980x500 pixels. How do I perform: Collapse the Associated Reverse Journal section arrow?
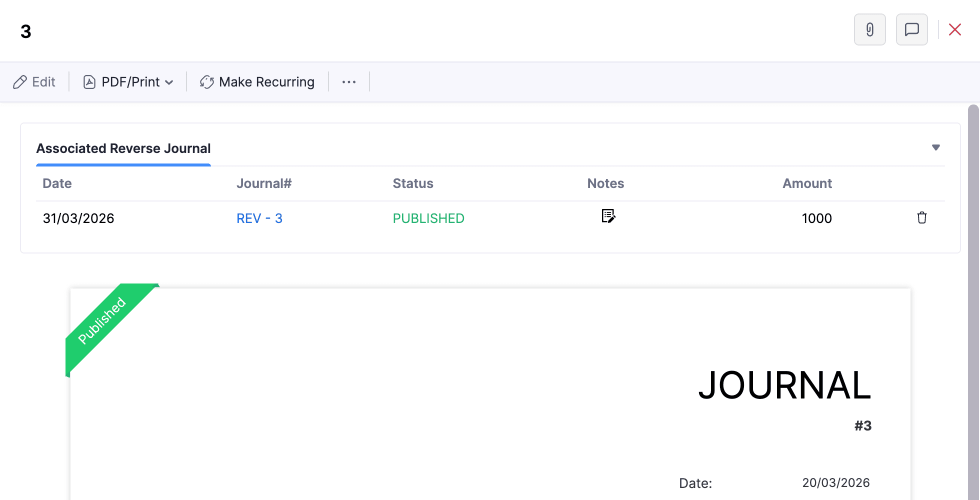pos(935,147)
